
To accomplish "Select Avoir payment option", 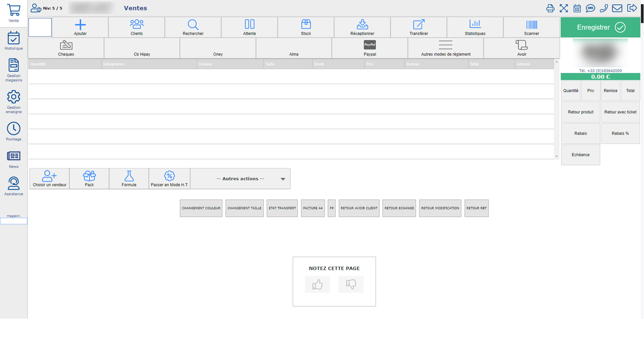I will click(x=522, y=48).
